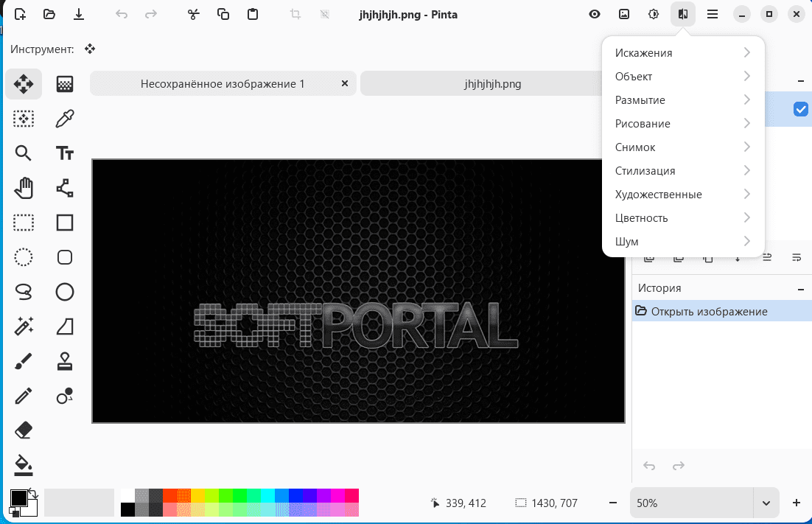Select the Lasso Select tool
Image resolution: width=812 pixels, height=524 pixels.
click(24, 292)
